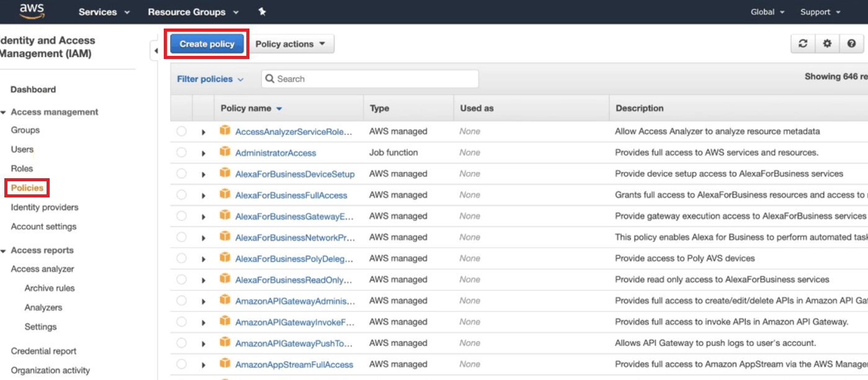Expand the AmazonAPIGatewayPushTo row details
Screen dimensions: 868x380
point(204,343)
